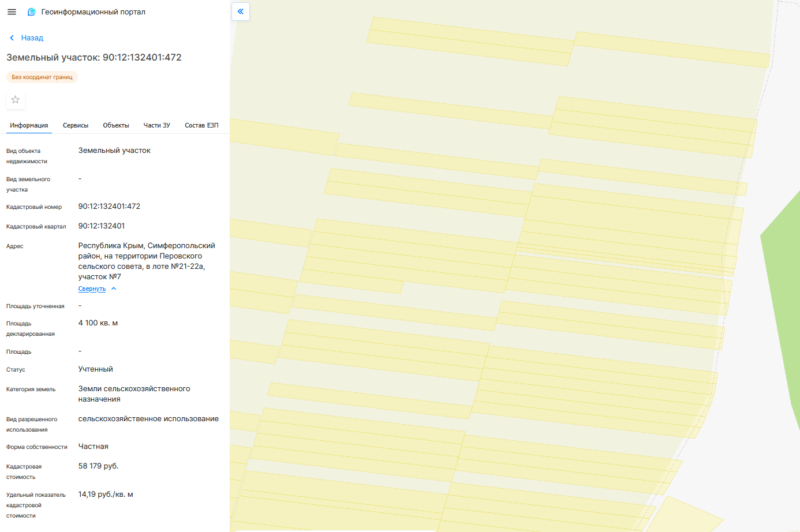Click the cadastral quarter value 90:12:132401

click(102, 226)
